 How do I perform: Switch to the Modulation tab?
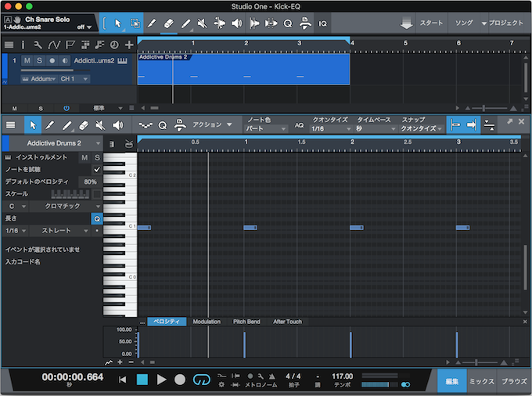[x=207, y=322]
